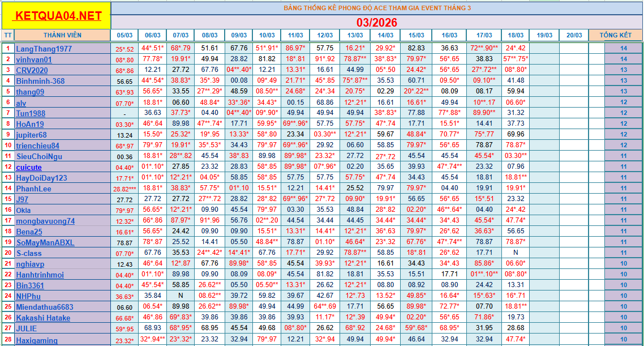The image size is (644, 346).
Task: Click the 03/2026 month title cell
Action: pos(376,22)
